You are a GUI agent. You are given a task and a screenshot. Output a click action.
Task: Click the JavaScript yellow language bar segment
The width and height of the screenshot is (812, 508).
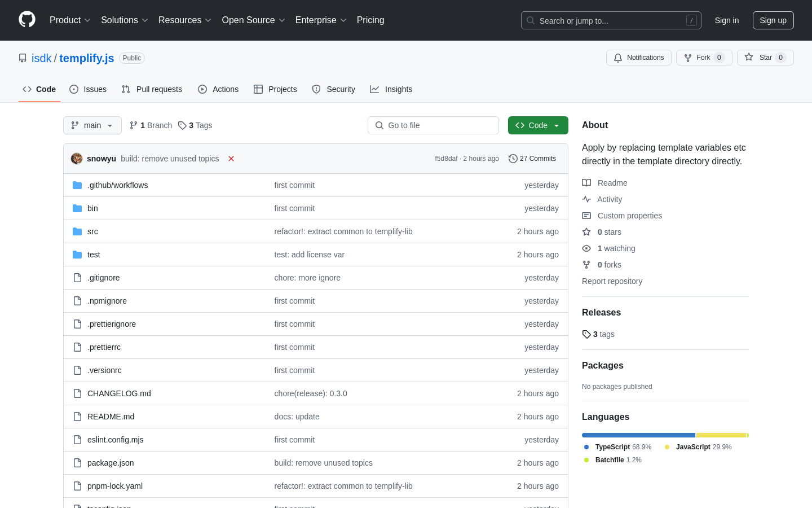(x=721, y=435)
